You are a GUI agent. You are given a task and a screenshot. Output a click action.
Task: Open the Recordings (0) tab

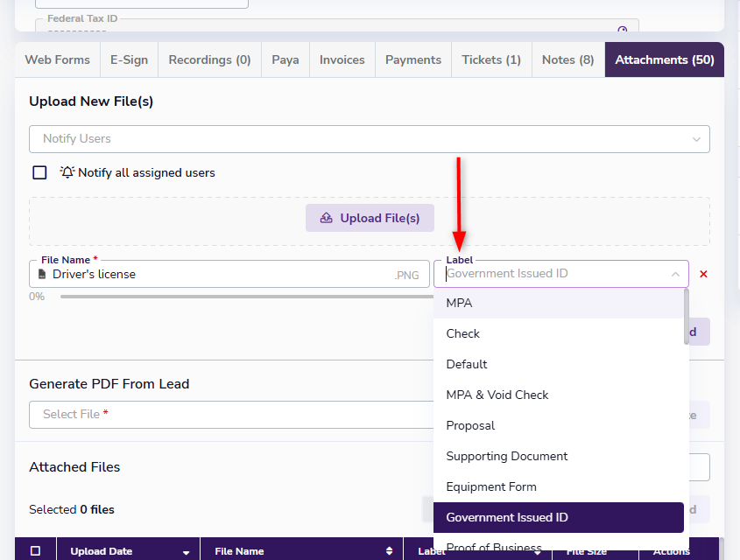[x=209, y=59]
